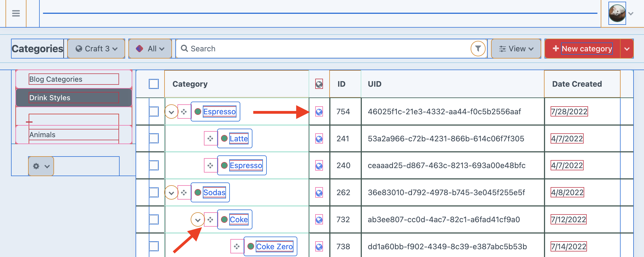Open the View options dropdown

click(x=516, y=49)
